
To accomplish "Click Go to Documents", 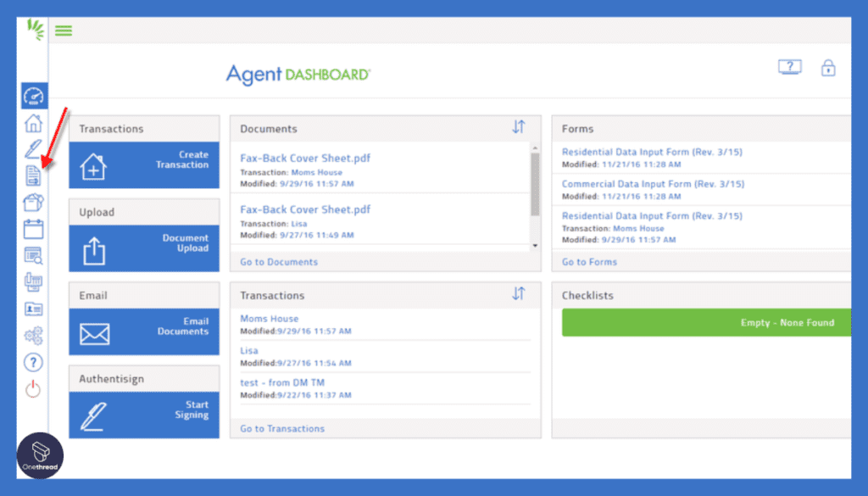I will 279,262.
